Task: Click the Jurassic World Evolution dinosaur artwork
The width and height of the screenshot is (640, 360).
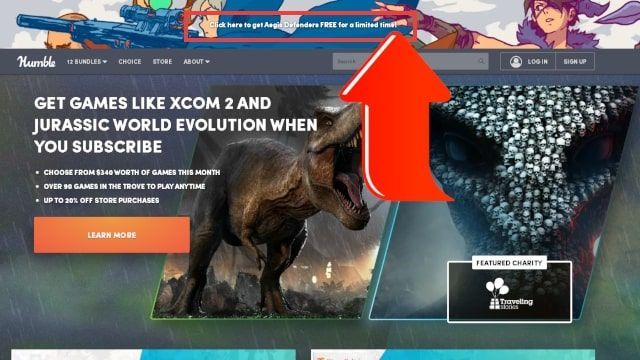Action: click(269, 204)
